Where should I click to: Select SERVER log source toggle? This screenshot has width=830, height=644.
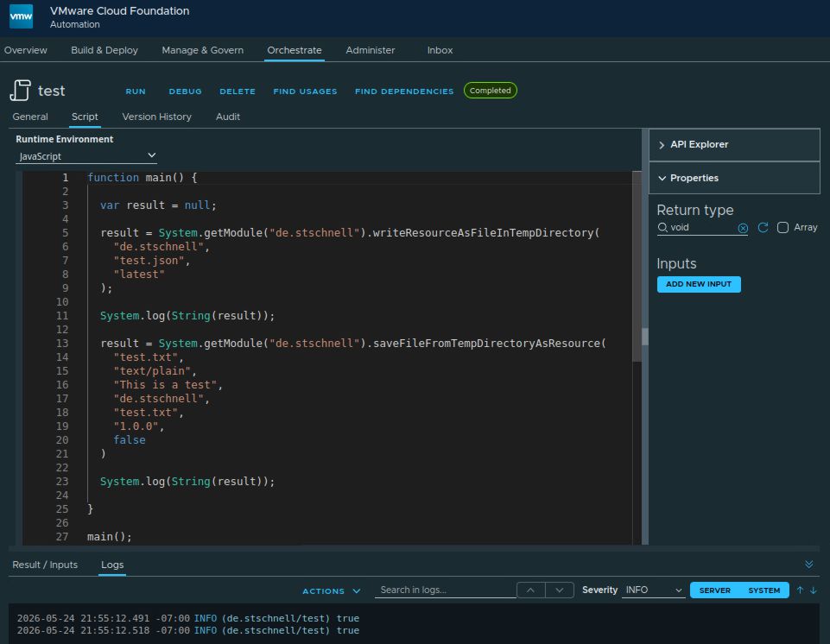pos(714,590)
